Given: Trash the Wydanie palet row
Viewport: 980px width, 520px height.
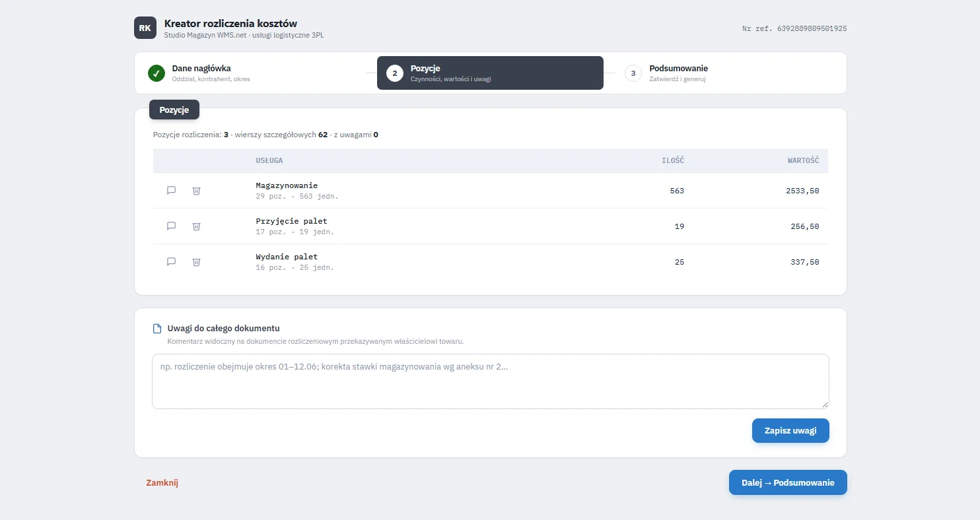Looking at the screenshot, I should [x=196, y=262].
